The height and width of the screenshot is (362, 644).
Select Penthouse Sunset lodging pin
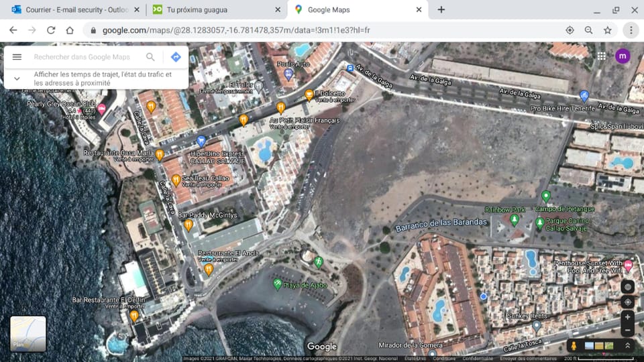pos(629,266)
